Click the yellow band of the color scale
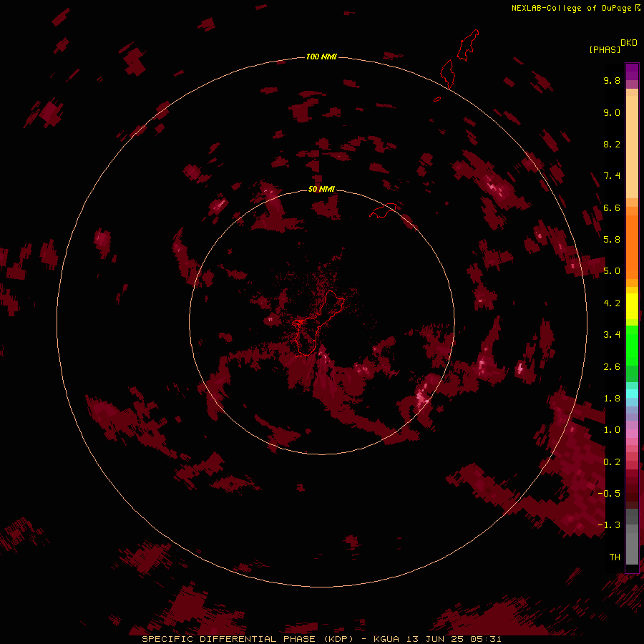The width and height of the screenshot is (644, 644). point(632,306)
